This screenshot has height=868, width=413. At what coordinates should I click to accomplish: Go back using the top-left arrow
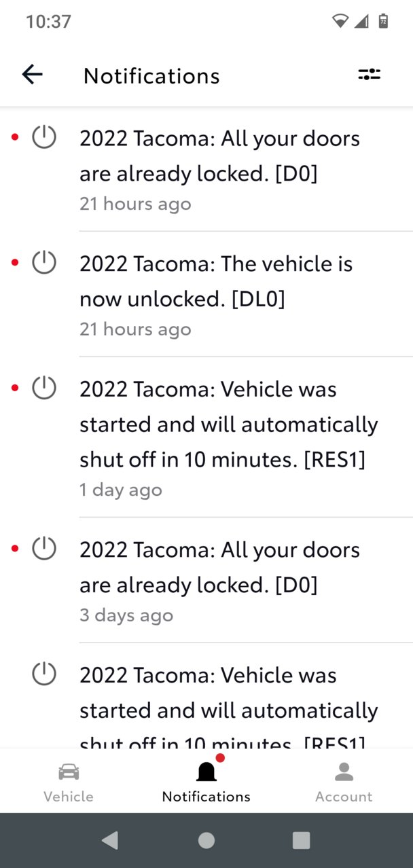(32, 74)
